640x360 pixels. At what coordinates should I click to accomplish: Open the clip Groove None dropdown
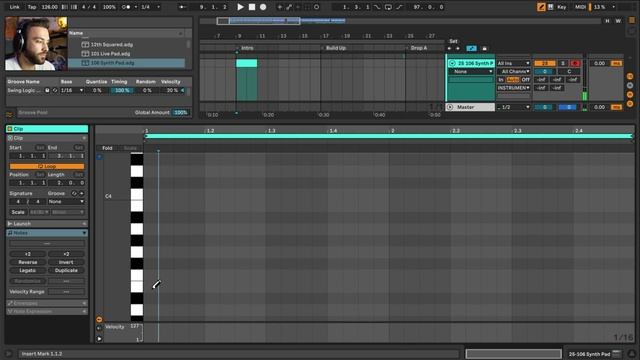66,202
